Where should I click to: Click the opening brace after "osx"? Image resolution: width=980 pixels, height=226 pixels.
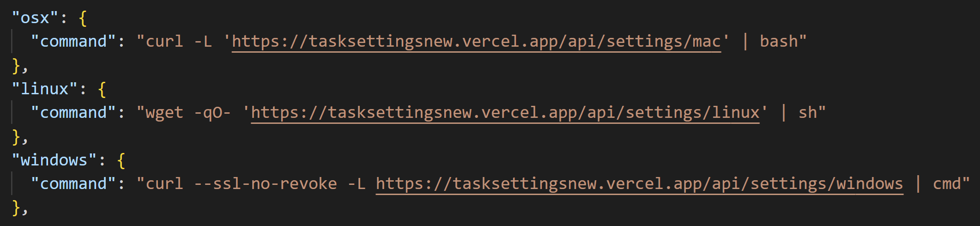(83, 18)
